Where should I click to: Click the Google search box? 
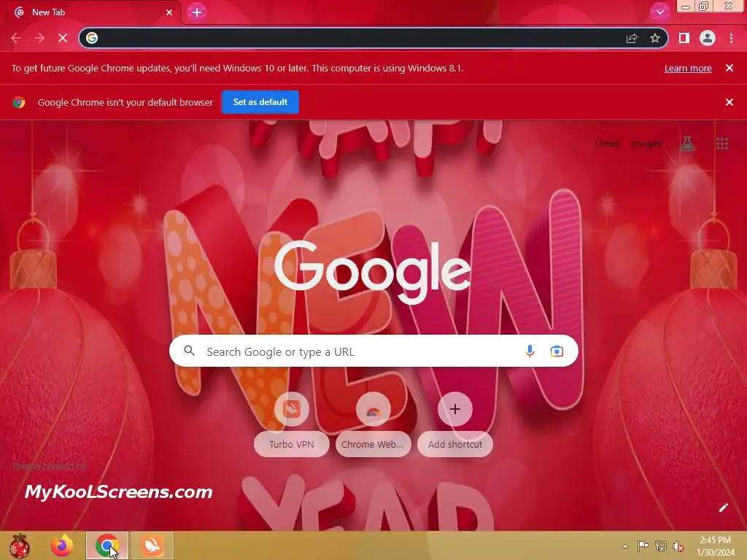[374, 351]
